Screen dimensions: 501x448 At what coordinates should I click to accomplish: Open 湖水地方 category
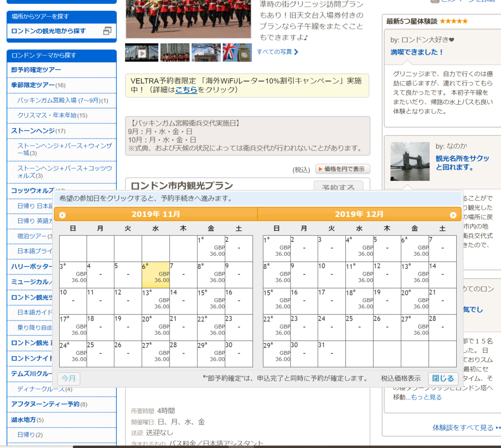tap(23, 420)
